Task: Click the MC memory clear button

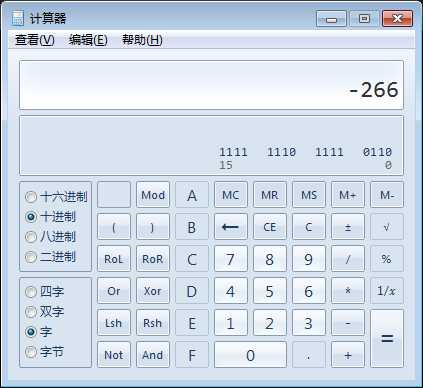Action: 231,195
